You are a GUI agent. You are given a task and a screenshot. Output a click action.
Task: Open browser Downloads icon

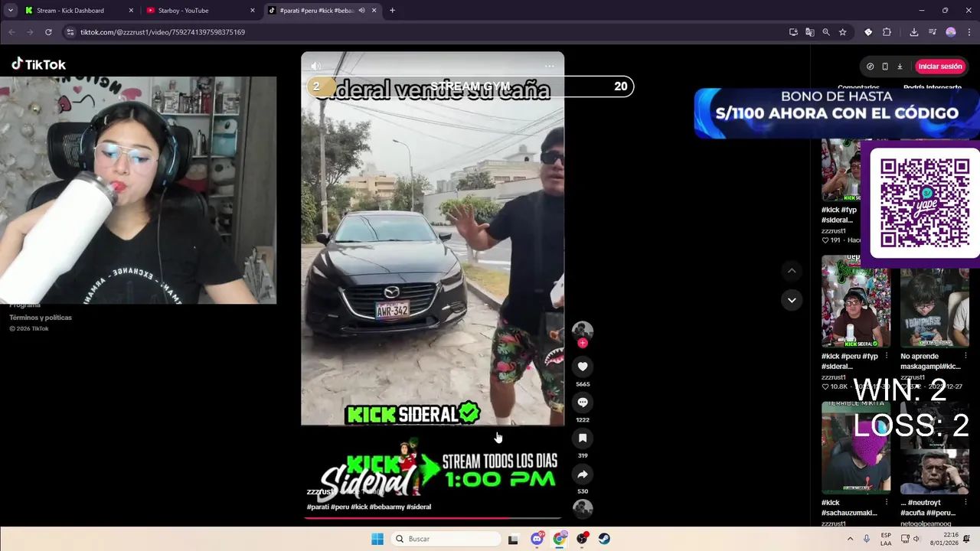coord(914,32)
